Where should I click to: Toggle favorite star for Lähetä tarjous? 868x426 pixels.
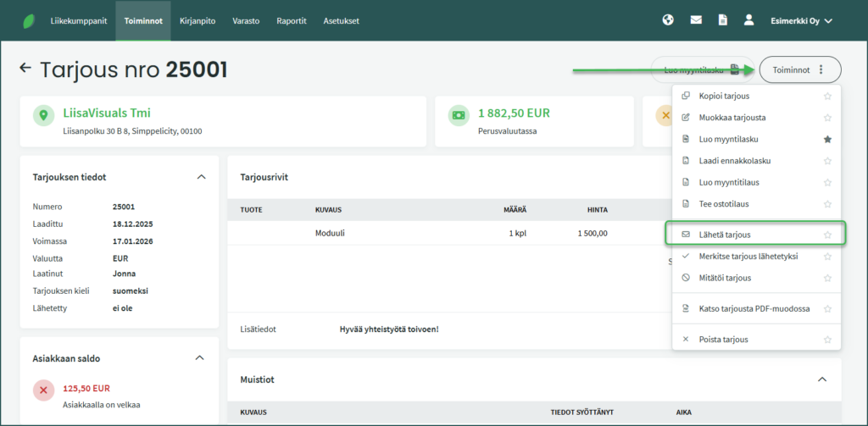pyautogui.click(x=827, y=235)
